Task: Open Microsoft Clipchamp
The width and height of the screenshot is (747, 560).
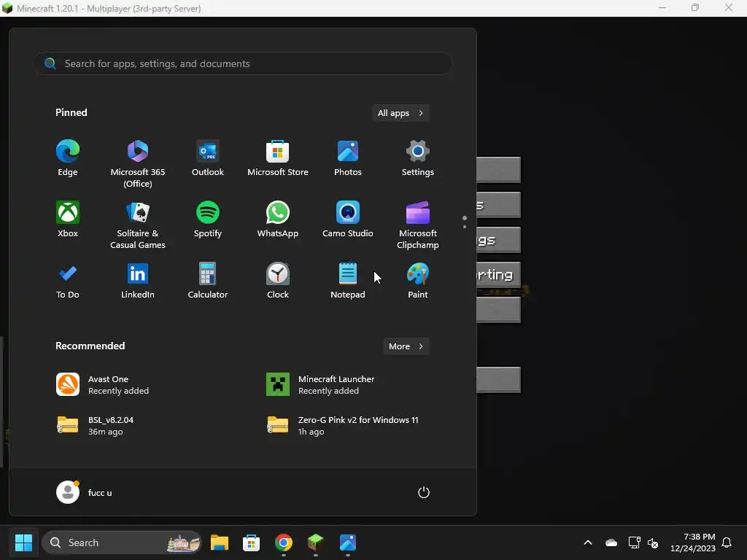Action: [x=418, y=225]
